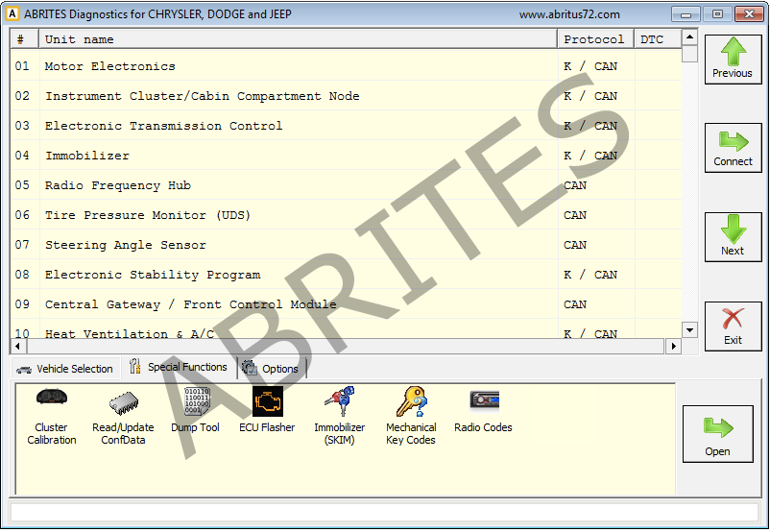Open the Radio Codes function
This screenshot has width=770, height=532.
483,411
